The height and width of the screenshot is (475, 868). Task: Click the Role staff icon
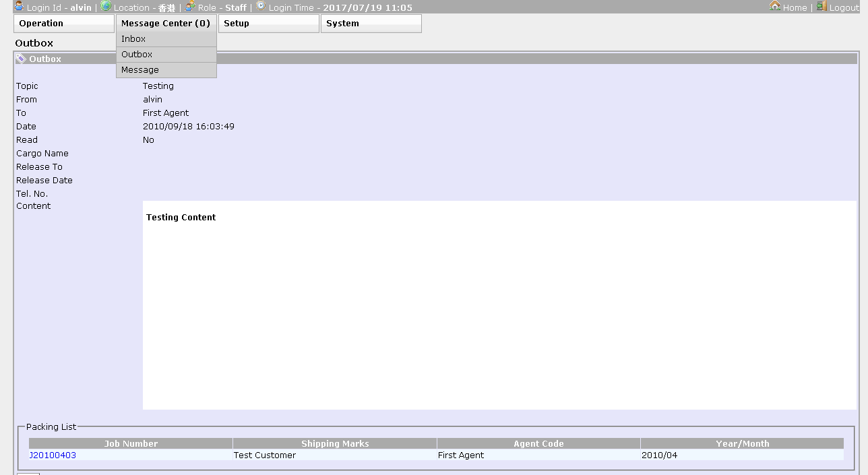click(x=190, y=6)
